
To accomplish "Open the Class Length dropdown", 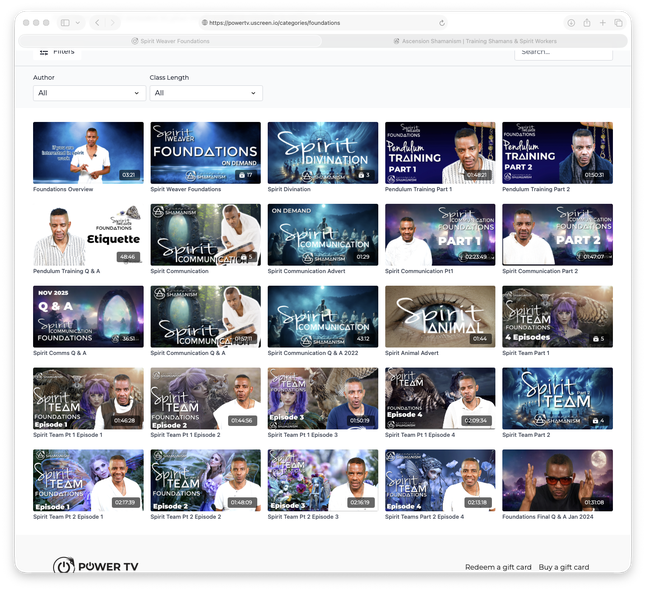I will tap(206, 93).
